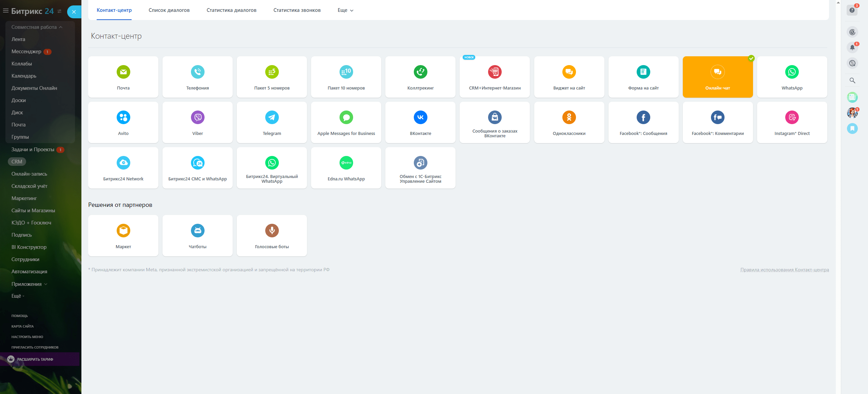Image resolution: width=868 pixels, height=394 pixels.
Task: Switch to the Статистика диалогов tab
Action: (231, 10)
